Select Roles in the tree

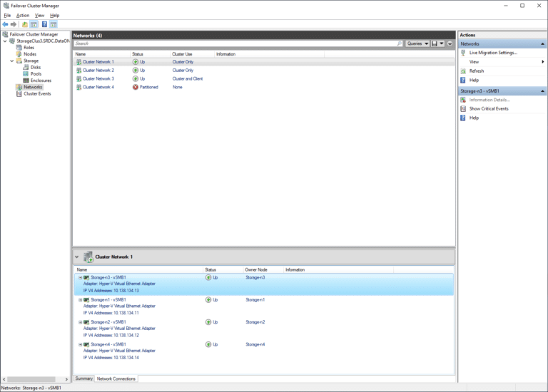tap(29, 48)
